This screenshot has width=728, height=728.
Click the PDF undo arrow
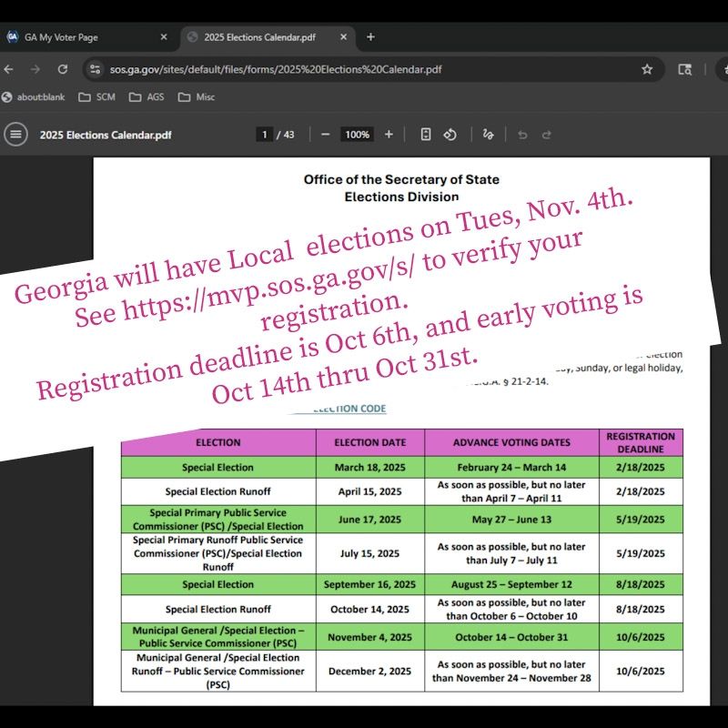pos(522,135)
